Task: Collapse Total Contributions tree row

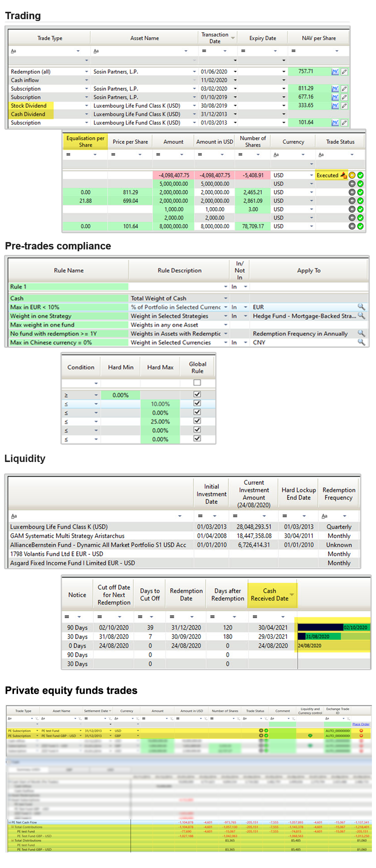Action: click(12, 827)
